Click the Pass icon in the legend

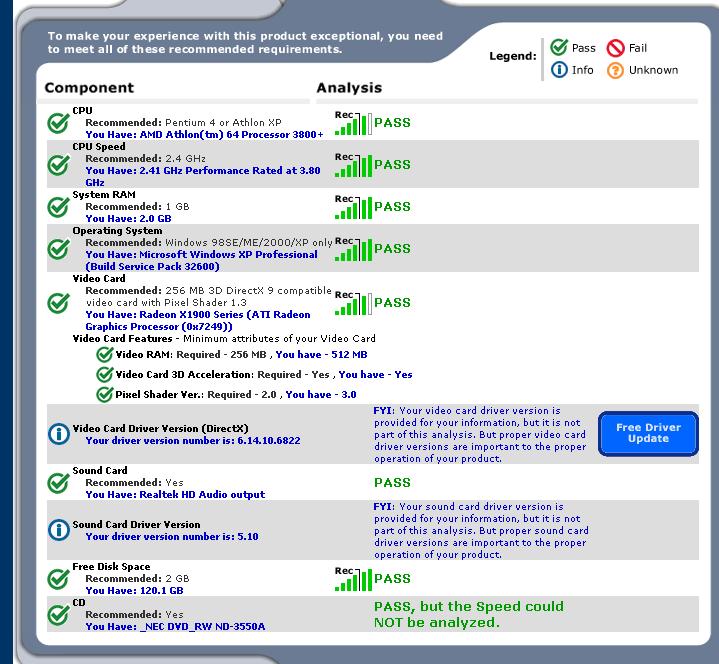tap(559, 47)
